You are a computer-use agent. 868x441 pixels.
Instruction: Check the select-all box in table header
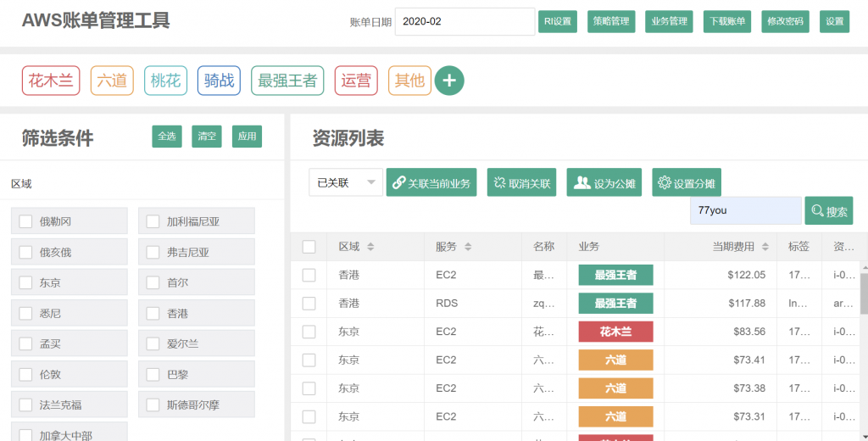coord(309,247)
